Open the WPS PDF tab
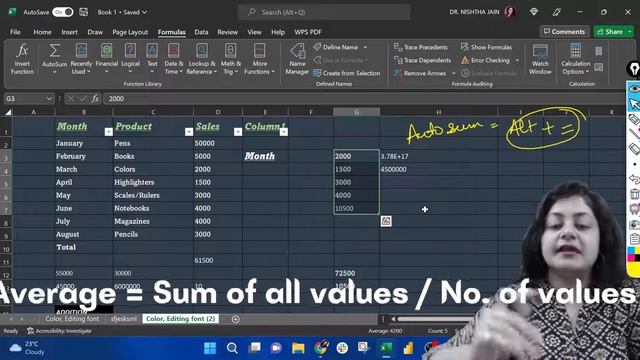640x360 pixels. coord(308,32)
